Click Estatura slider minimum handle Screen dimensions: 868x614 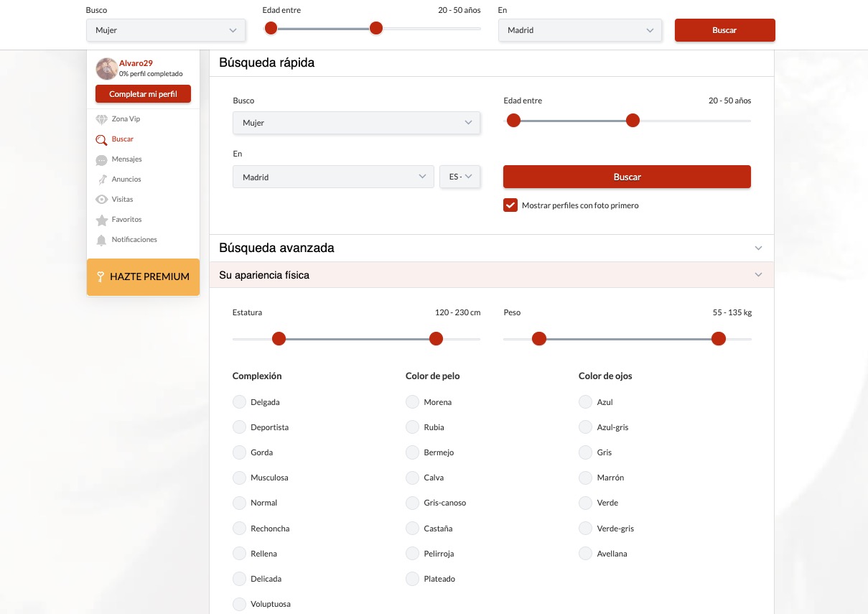pyautogui.click(x=279, y=339)
